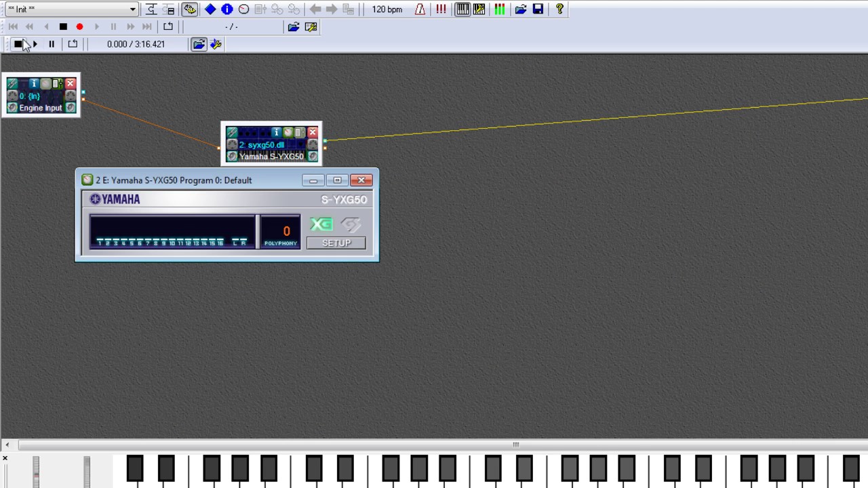Click the SETUP button in Yamaha S-YXG50 window
This screenshot has height=488, width=868.
pyautogui.click(x=336, y=243)
